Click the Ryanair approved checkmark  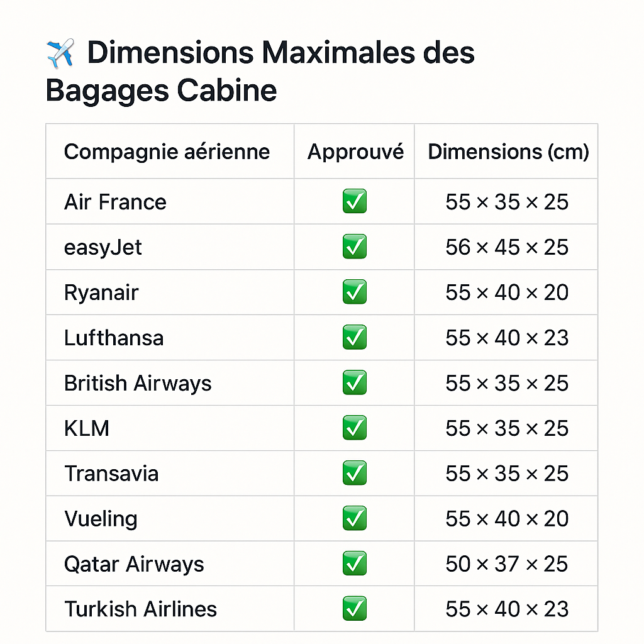tap(355, 292)
